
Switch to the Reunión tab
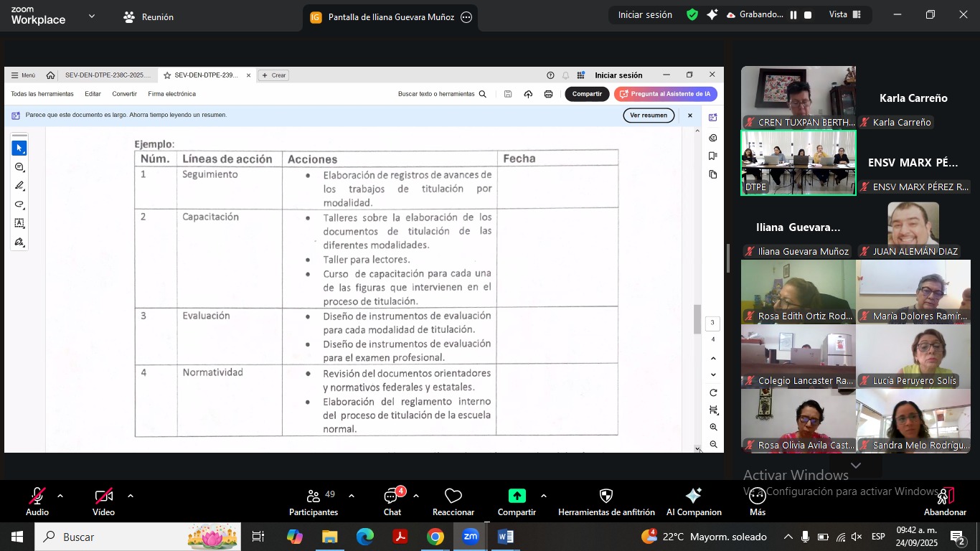[149, 17]
